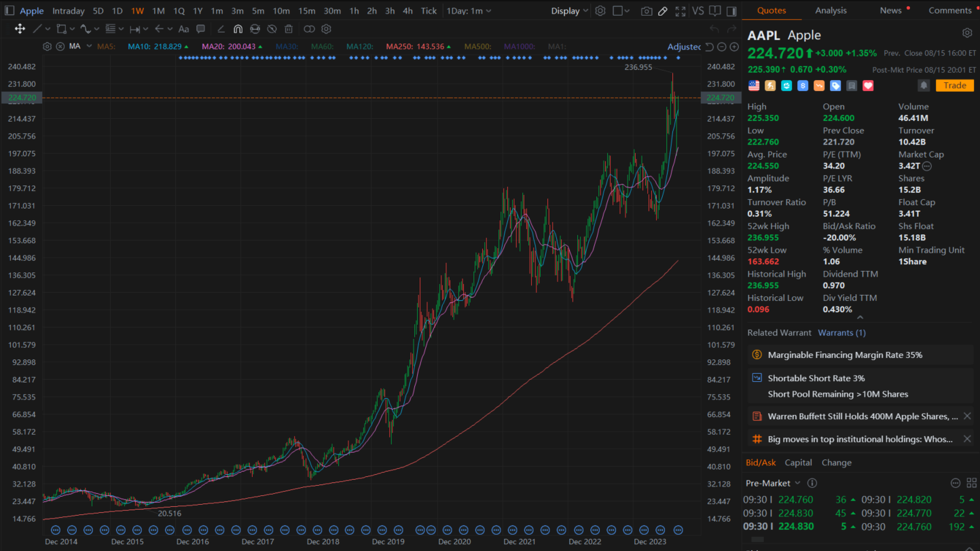
Task: Expand the MA indicator dropdown
Action: coord(89,46)
